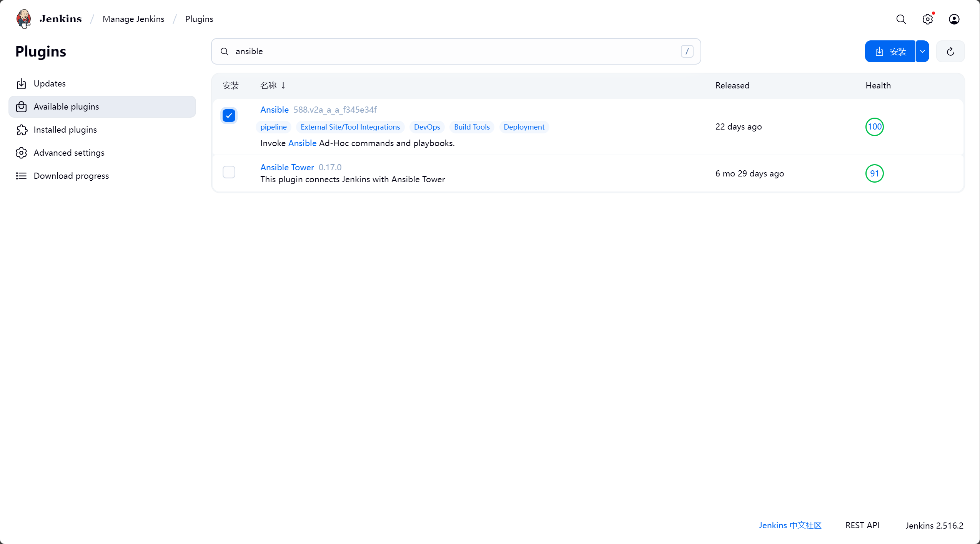Click the version text 588.v2a_a_a_f345e34f
The height and width of the screenshot is (544, 980).
[335, 110]
